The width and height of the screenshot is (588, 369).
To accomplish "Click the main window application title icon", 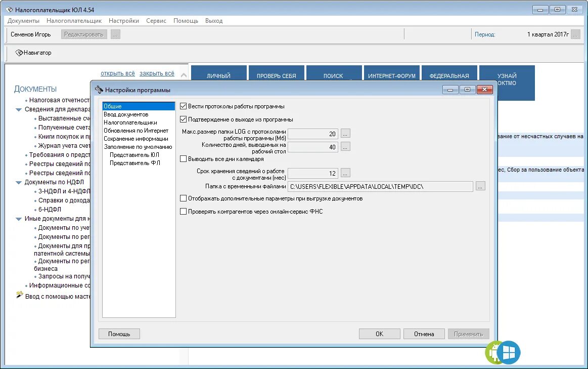I will [x=10, y=10].
